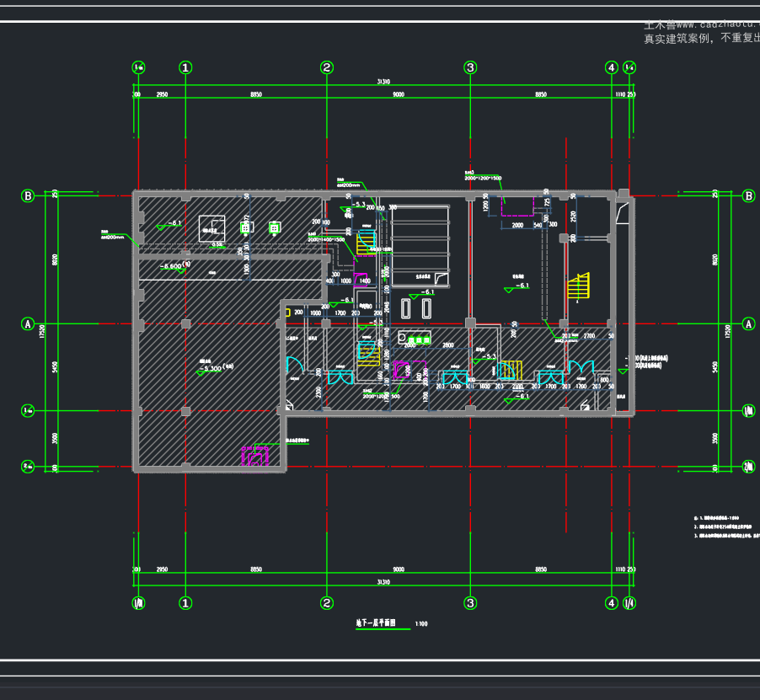Select the large white rack rectangle right of grid 2
The width and height of the screenshot is (760, 700).
pyautogui.click(x=420, y=246)
